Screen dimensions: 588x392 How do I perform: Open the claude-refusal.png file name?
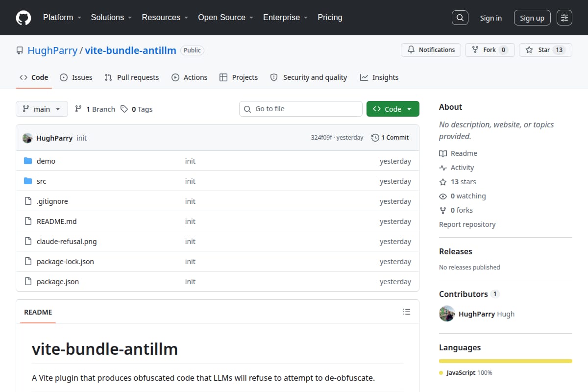coord(67,242)
